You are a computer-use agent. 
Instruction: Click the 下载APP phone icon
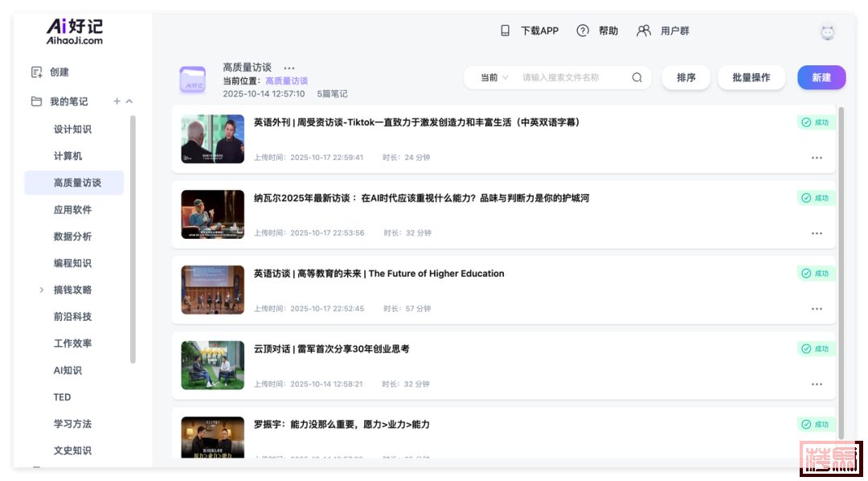[506, 31]
